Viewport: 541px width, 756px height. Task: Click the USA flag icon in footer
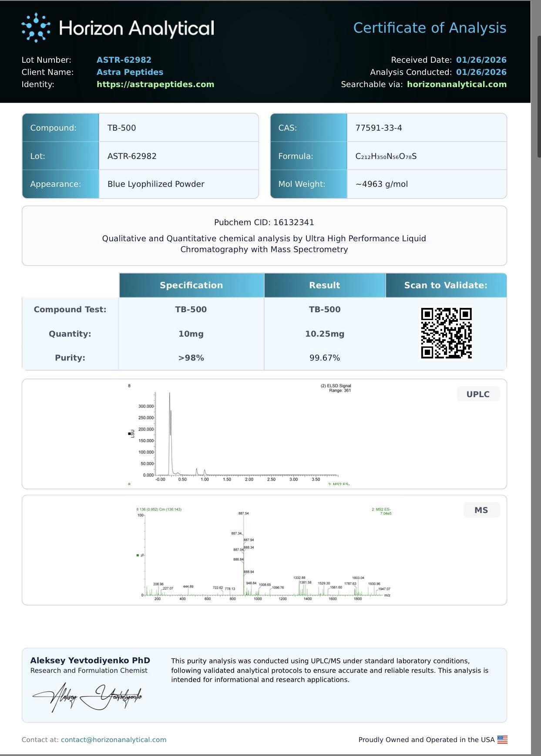[502, 739]
